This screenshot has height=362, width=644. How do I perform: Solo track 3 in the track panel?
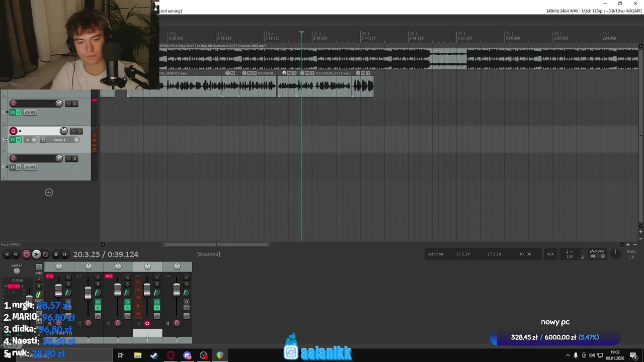pyautogui.click(x=75, y=104)
